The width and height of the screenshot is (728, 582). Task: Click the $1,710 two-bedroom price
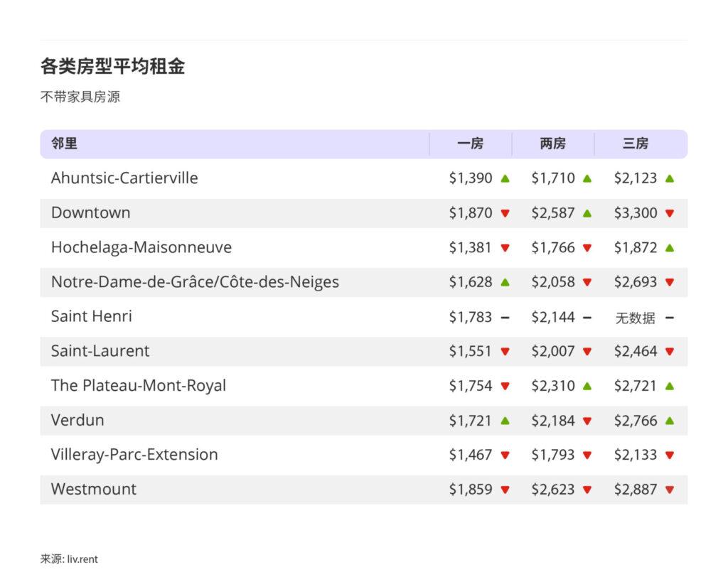pos(553,178)
